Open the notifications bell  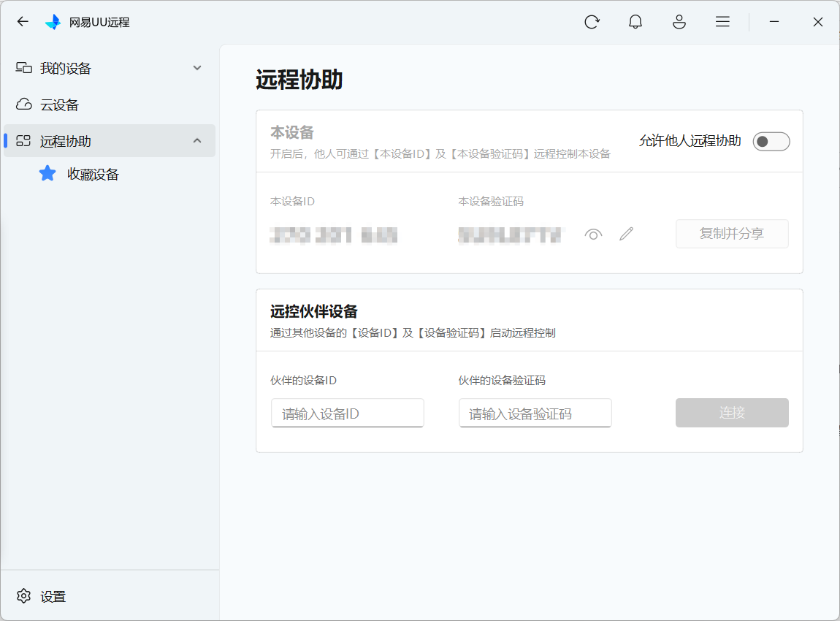click(x=635, y=22)
